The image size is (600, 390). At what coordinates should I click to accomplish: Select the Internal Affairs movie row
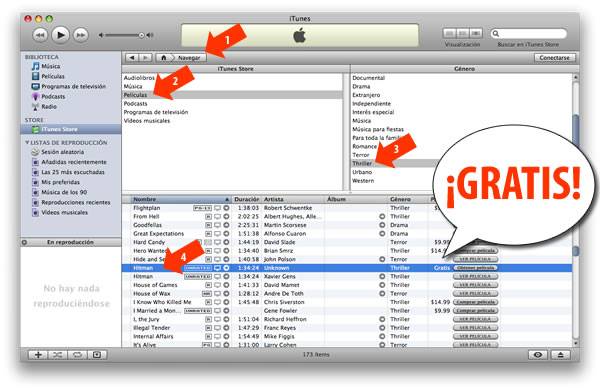click(347, 336)
